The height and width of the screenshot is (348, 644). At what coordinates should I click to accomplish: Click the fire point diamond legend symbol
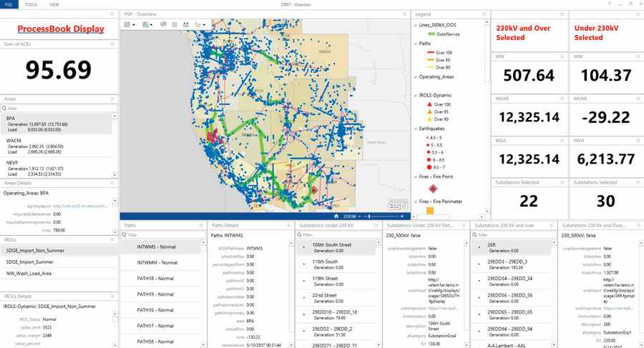pyautogui.click(x=433, y=189)
